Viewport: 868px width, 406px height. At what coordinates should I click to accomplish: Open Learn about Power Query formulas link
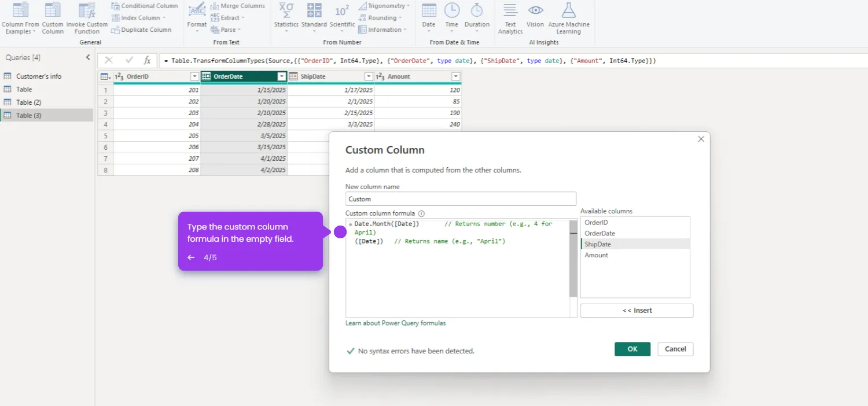point(395,323)
